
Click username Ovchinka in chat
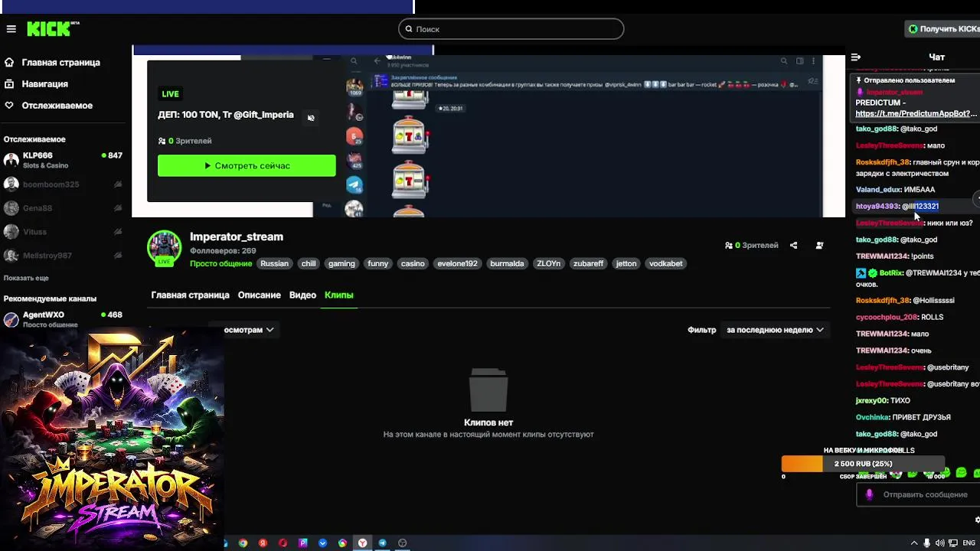(872, 418)
